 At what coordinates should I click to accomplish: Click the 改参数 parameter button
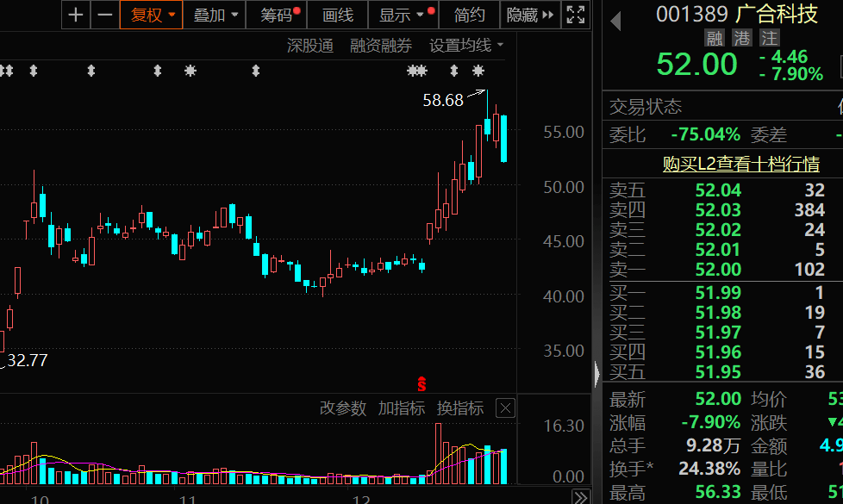tap(343, 408)
